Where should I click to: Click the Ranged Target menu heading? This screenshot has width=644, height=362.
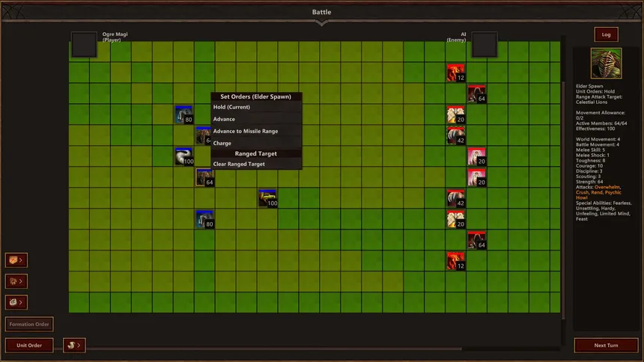(256, 153)
